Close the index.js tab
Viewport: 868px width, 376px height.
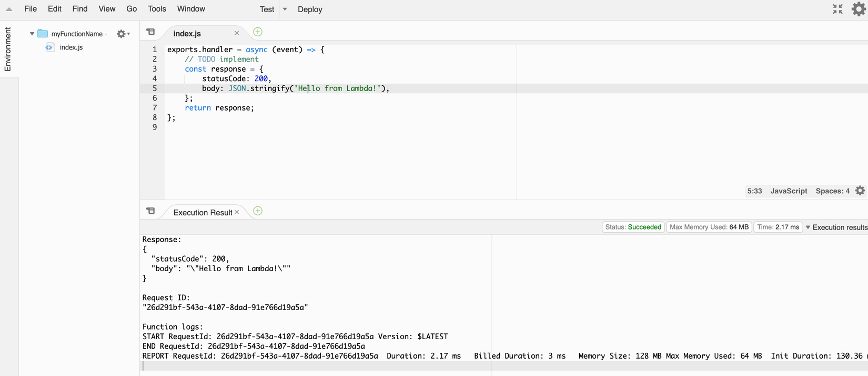coord(237,33)
